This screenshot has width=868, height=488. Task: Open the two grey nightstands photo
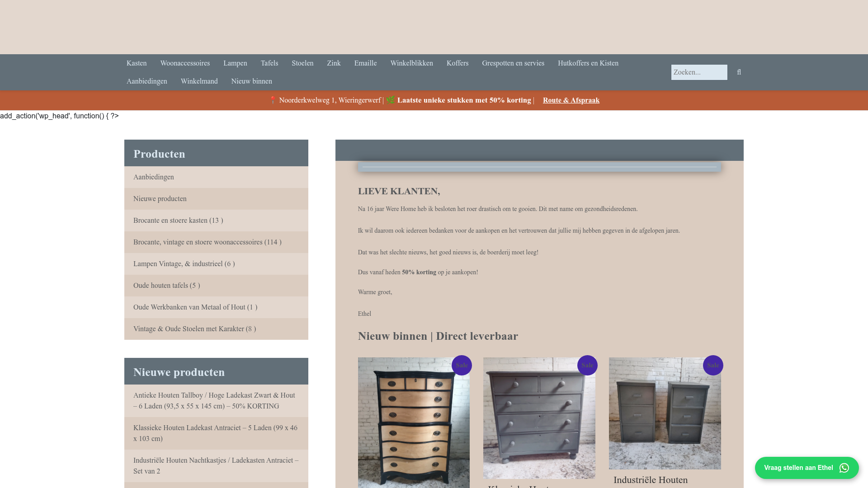[x=665, y=413]
